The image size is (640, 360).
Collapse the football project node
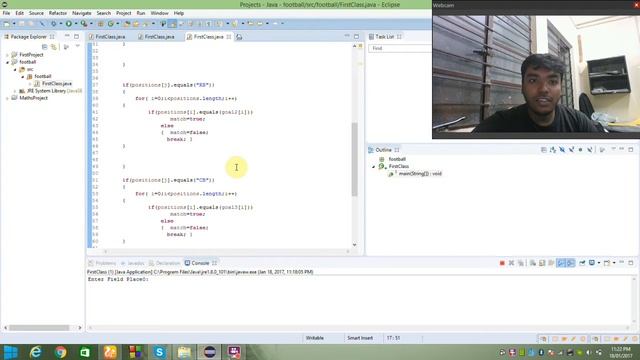tap(7, 62)
